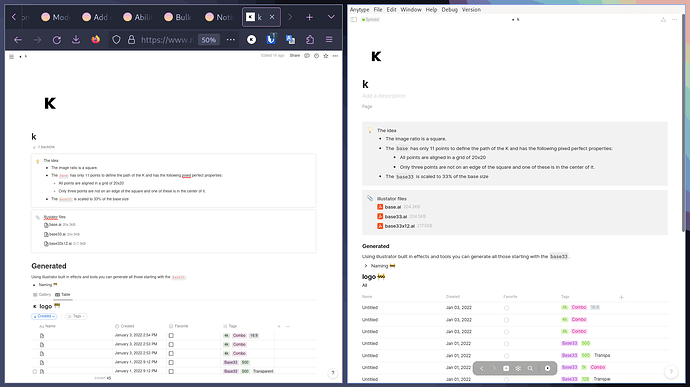The width and height of the screenshot is (690, 387).
Task: Click the Share button in Notion
Action: point(295,56)
